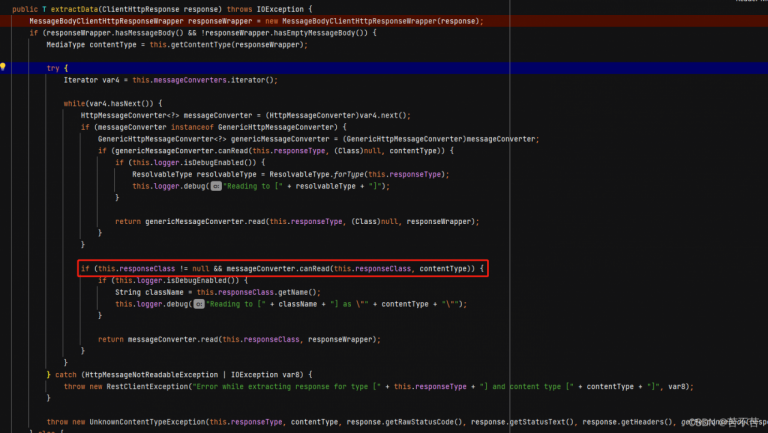
Task: Click the yellow lightbulb quick-fix icon
Action: click(x=4, y=67)
